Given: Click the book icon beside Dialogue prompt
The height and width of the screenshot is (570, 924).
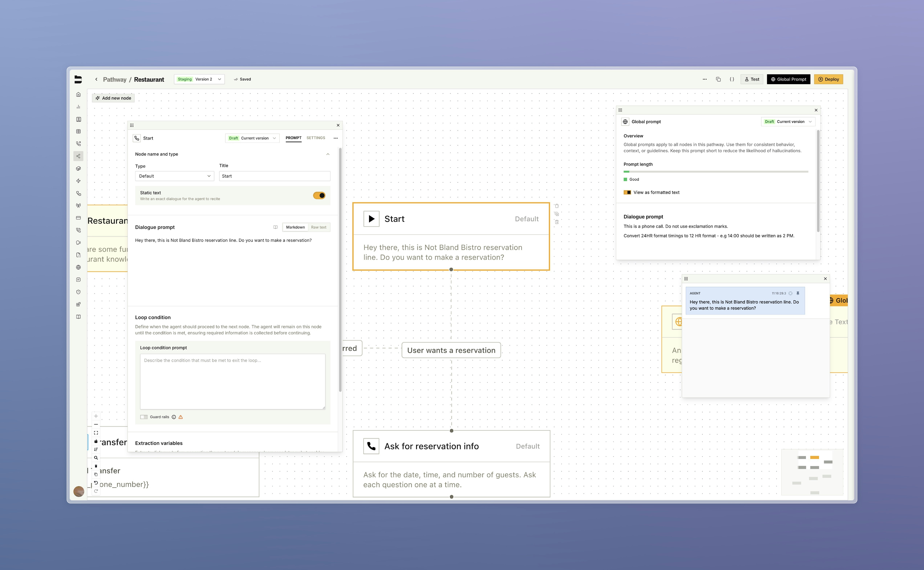Looking at the screenshot, I should (275, 227).
